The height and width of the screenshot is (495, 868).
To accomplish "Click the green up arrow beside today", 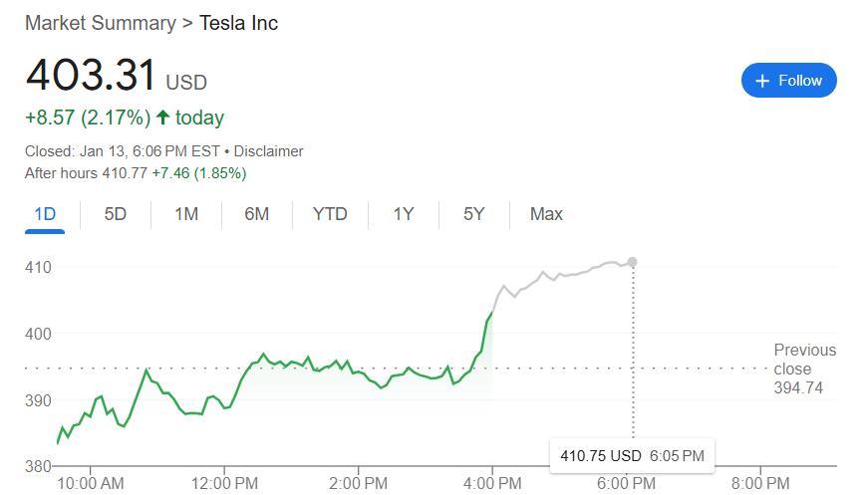I will tap(163, 118).
